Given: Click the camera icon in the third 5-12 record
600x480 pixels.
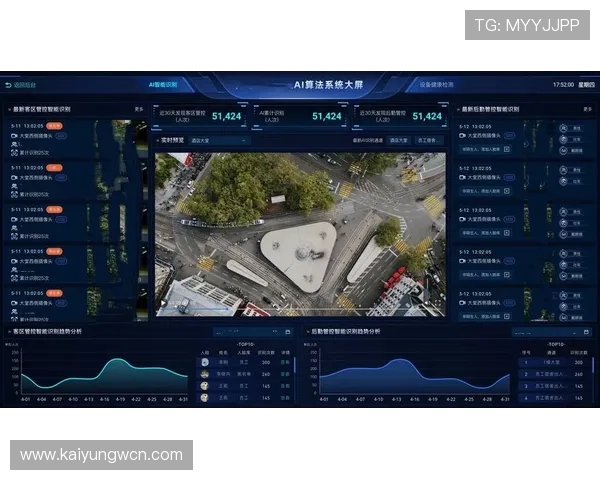Looking at the screenshot, I should (x=462, y=219).
